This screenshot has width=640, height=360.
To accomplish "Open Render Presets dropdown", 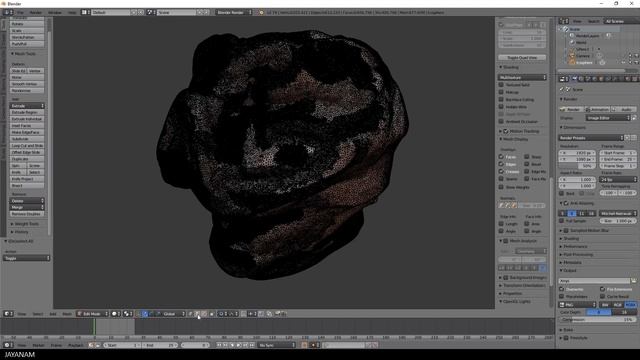I will [x=591, y=138].
